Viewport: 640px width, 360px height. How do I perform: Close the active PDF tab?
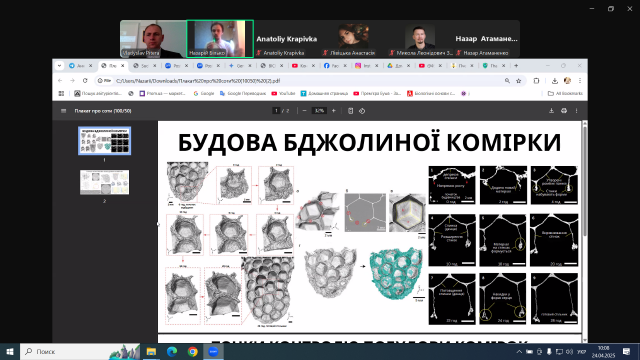pos(122,66)
